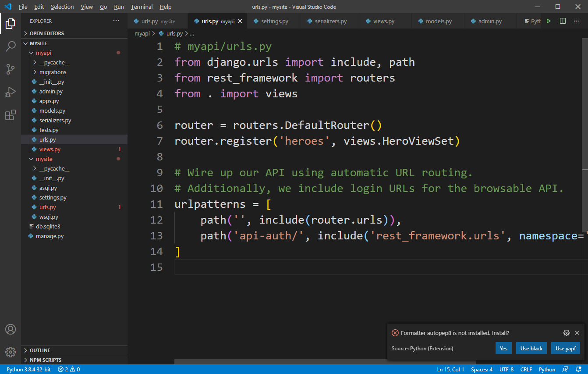This screenshot has width=588, height=374.
Task: Choose the Use black button
Action: [x=531, y=349]
